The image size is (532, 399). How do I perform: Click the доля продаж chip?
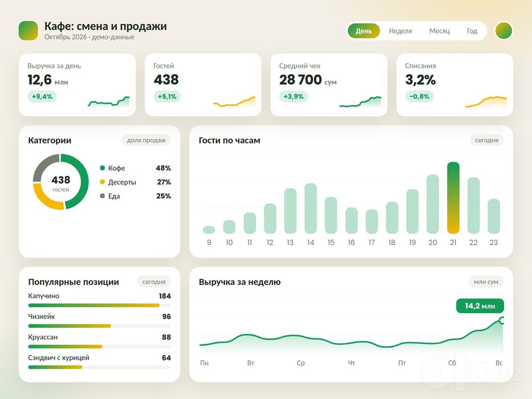(146, 140)
